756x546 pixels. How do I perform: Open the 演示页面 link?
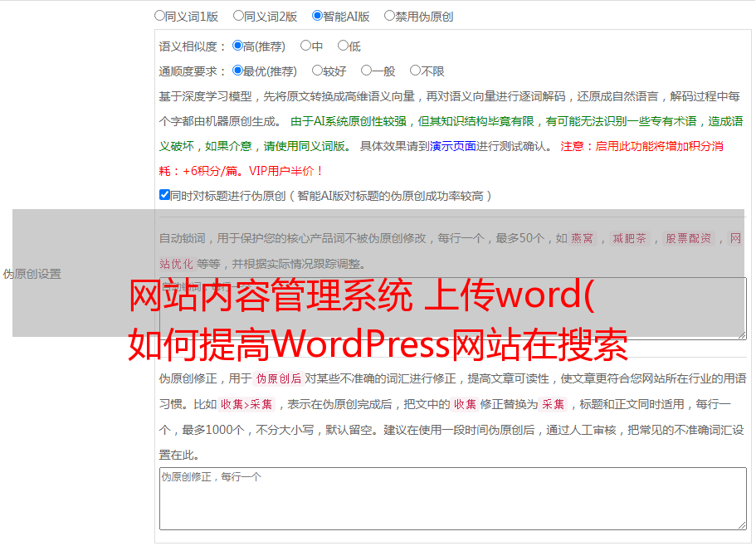click(x=453, y=146)
